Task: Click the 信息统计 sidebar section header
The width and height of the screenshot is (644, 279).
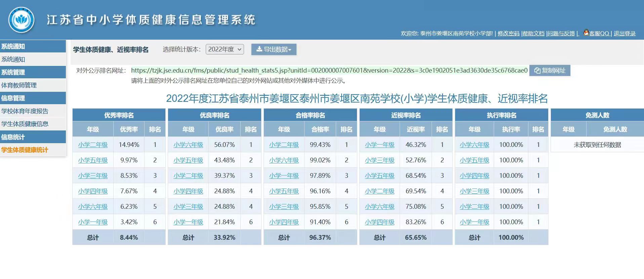Action: pyautogui.click(x=33, y=137)
